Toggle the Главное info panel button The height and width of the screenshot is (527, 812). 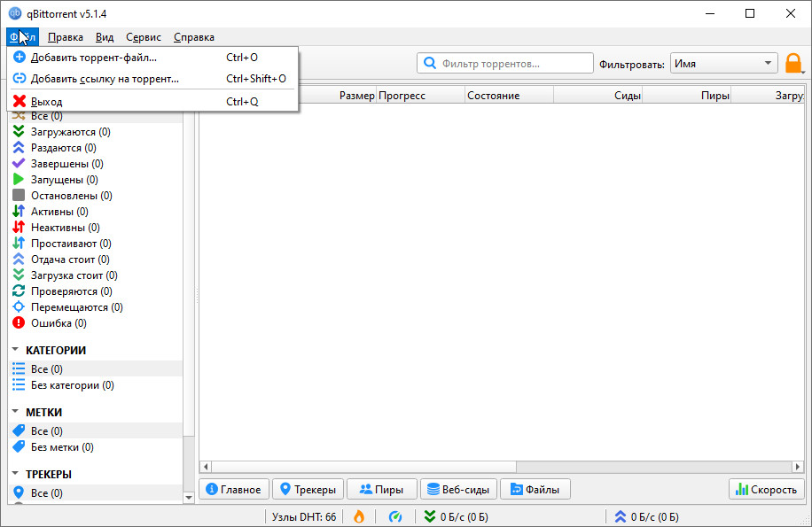[235, 490]
